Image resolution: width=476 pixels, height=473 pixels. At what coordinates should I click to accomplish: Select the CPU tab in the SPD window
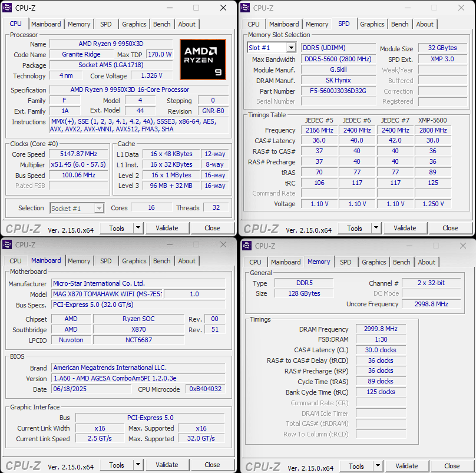(253, 24)
